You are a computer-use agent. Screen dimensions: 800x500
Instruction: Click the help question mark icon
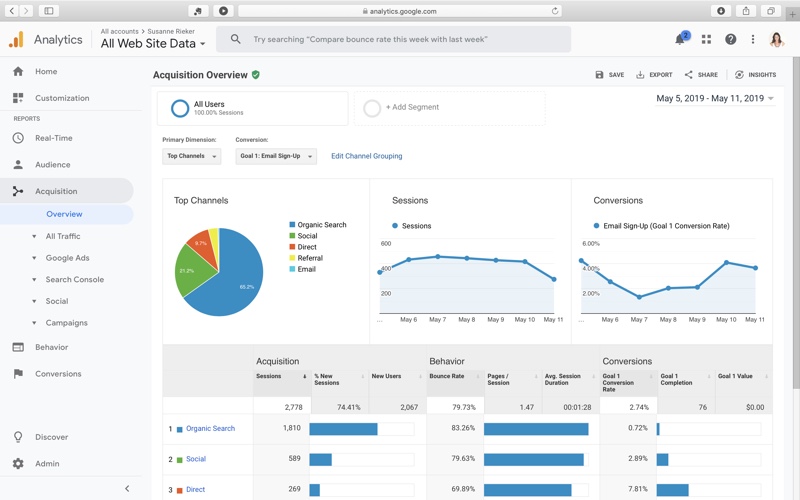click(730, 40)
